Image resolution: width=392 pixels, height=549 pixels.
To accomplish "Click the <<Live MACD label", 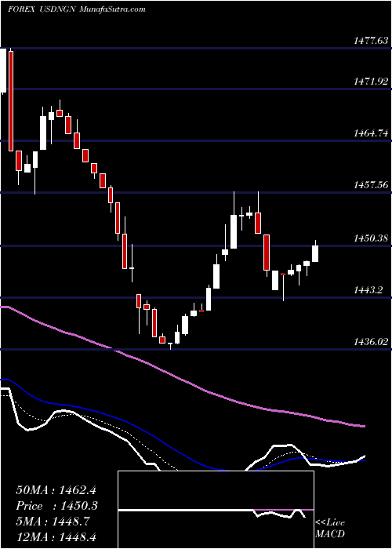I will pyautogui.click(x=330, y=529).
